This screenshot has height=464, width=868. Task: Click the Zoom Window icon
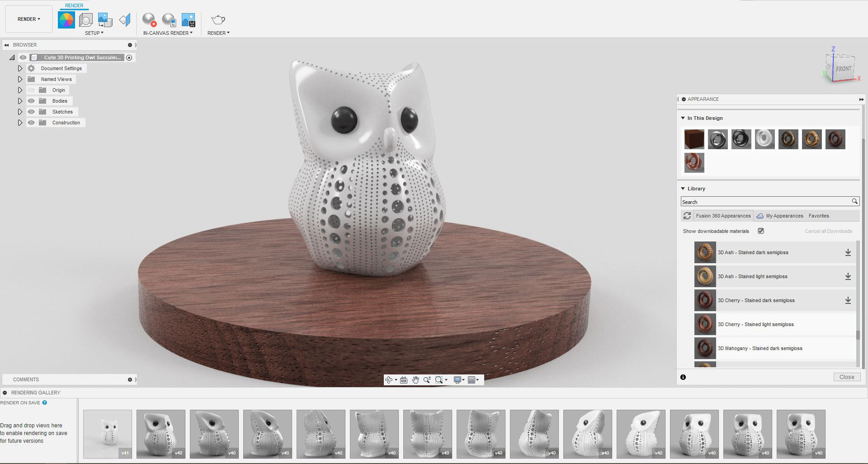[439, 380]
